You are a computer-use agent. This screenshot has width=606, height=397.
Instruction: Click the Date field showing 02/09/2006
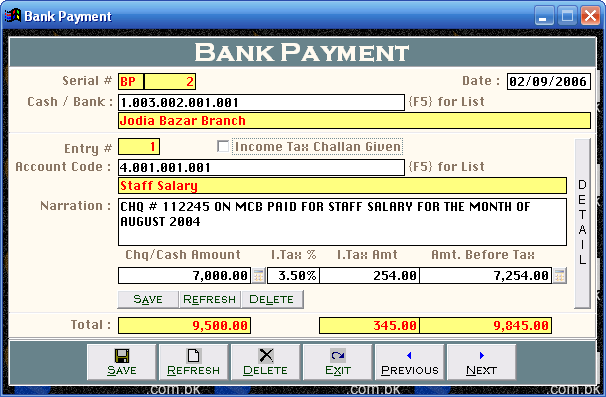[x=549, y=81]
